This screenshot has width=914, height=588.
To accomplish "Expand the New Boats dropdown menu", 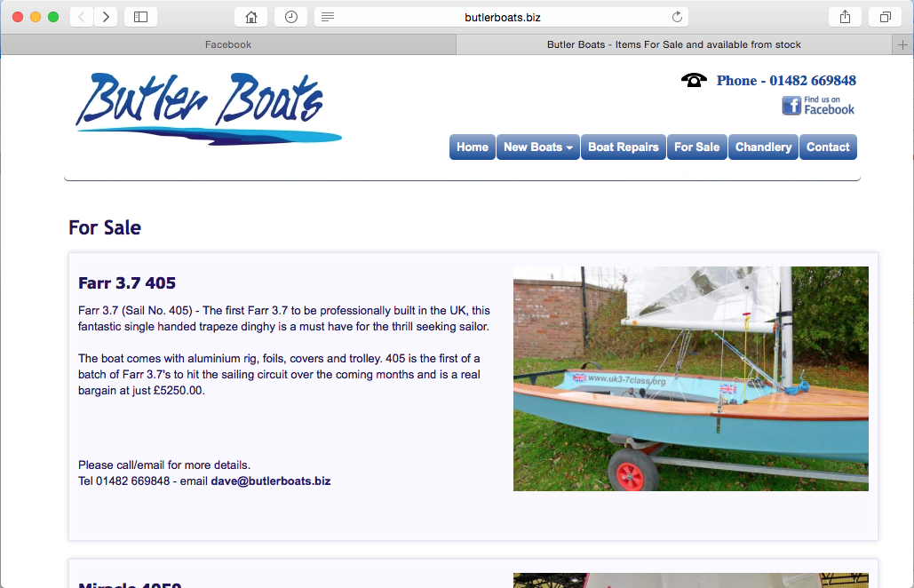I will pyautogui.click(x=538, y=147).
